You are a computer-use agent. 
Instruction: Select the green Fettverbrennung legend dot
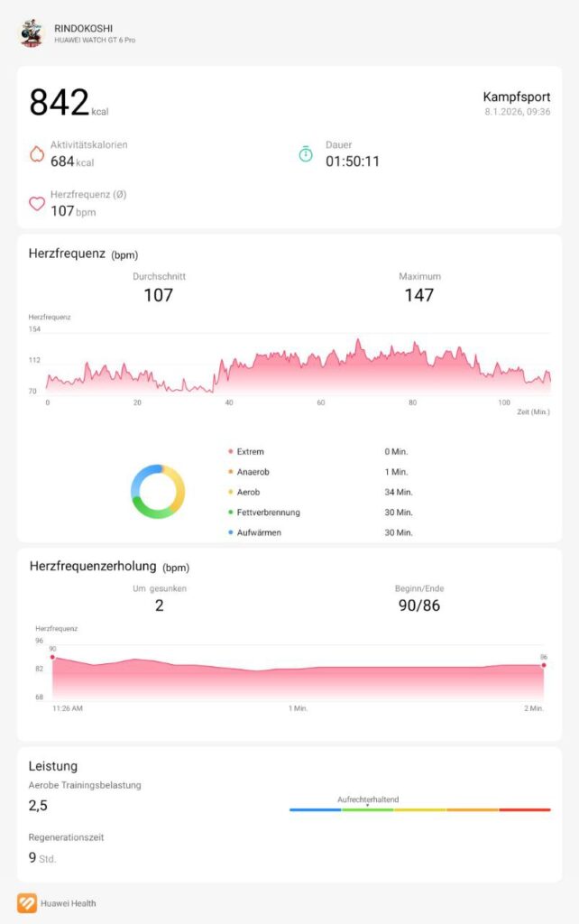(231, 513)
